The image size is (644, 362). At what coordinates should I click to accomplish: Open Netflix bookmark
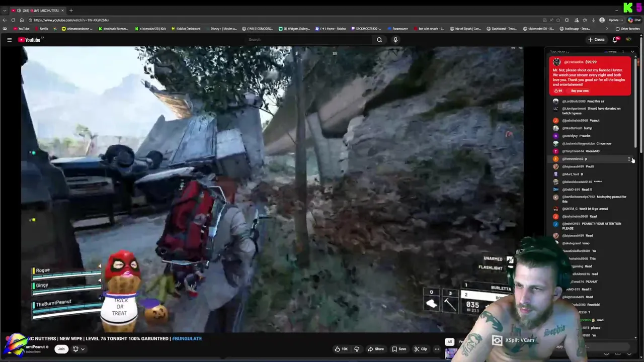pos(41,29)
